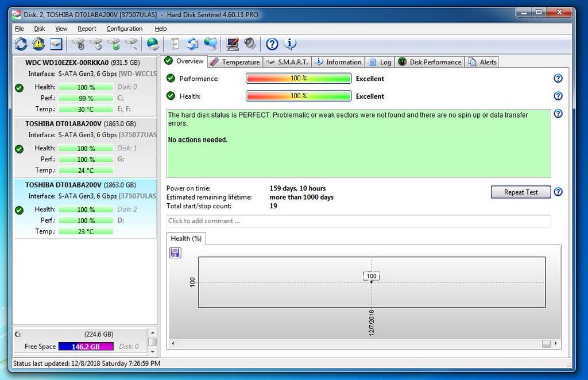Click green check icon of Disk 1 TOSHIBA
The height and width of the screenshot is (380, 588).
coord(19,149)
